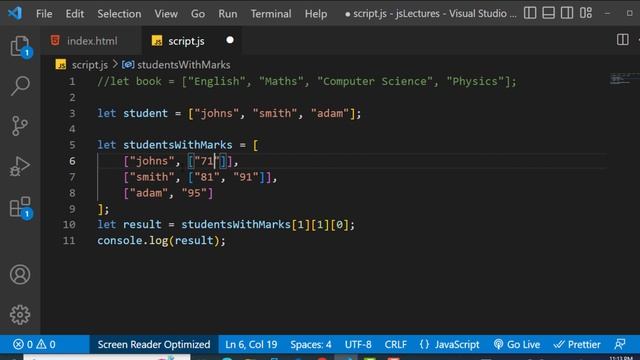Open the Go menu
This screenshot has width=640, height=360.
[198, 14]
